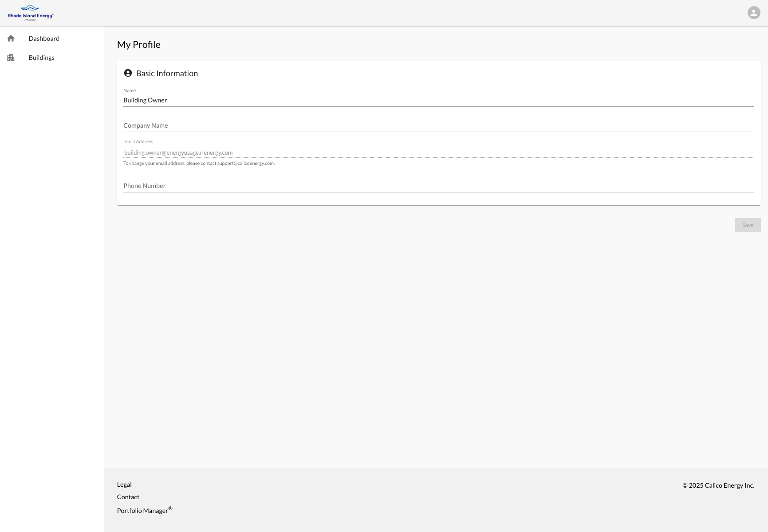Follow the Contact footer link
This screenshot has height=532, width=768.
click(128, 497)
